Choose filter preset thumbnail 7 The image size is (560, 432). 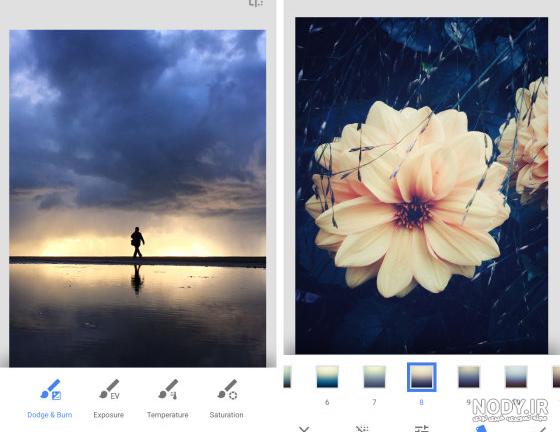click(x=374, y=377)
